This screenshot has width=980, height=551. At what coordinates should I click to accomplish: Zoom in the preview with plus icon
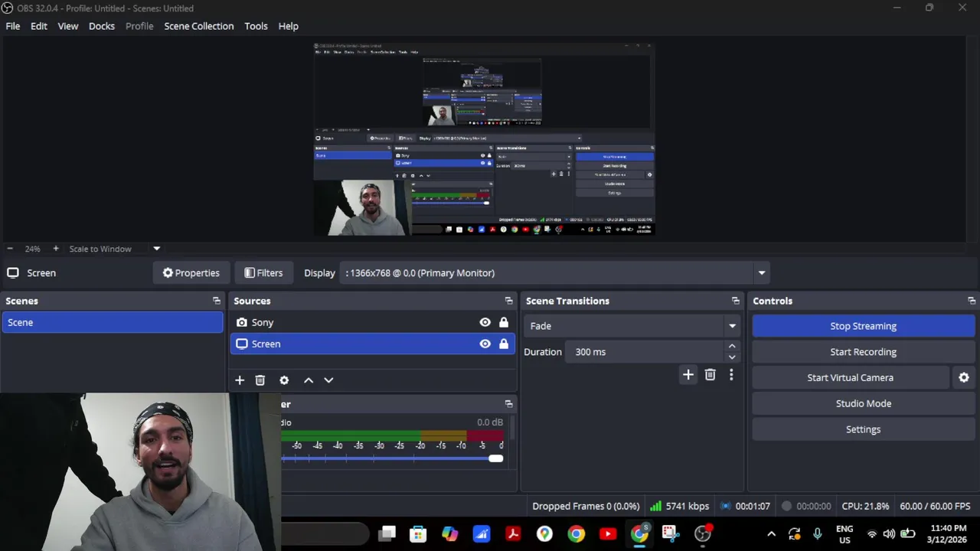(x=56, y=249)
